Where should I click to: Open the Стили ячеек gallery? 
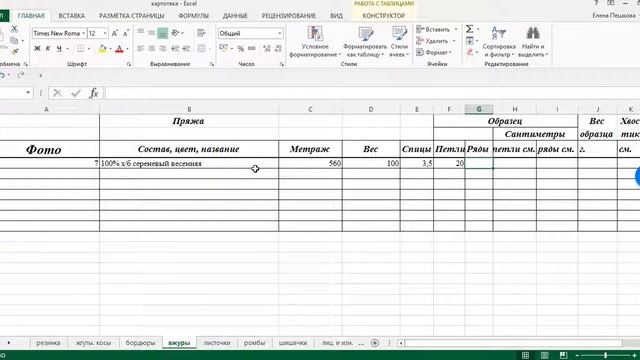click(399, 42)
